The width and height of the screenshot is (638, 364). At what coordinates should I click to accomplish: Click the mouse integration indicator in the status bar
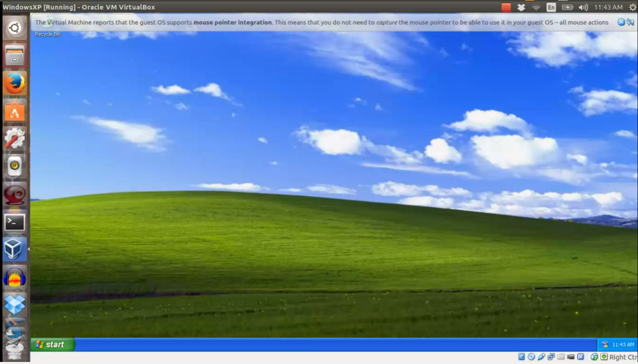point(594,357)
